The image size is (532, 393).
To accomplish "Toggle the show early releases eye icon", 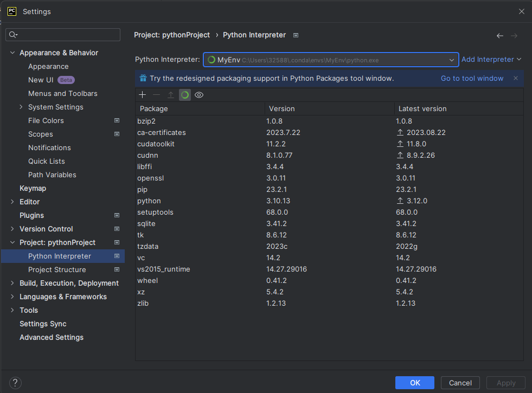I will pos(199,95).
